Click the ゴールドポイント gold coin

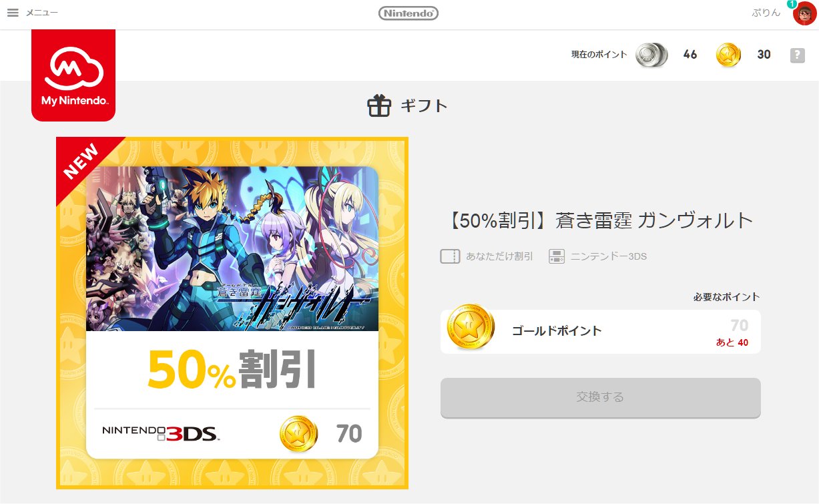coord(471,327)
